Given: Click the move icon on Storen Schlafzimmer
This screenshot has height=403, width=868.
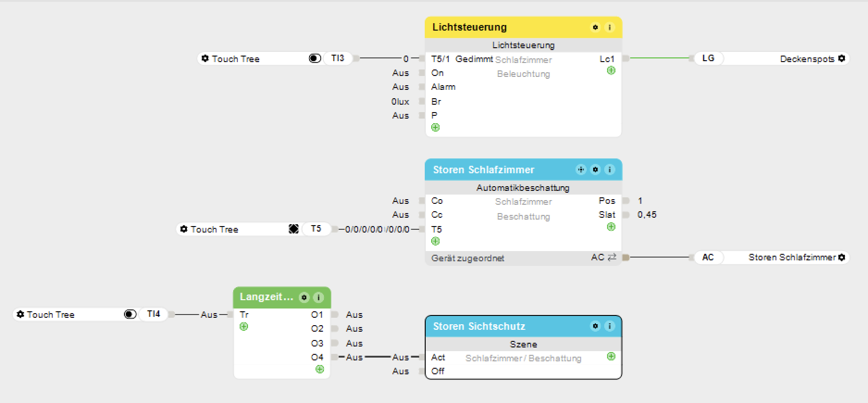Looking at the screenshot, I should 581,170.
